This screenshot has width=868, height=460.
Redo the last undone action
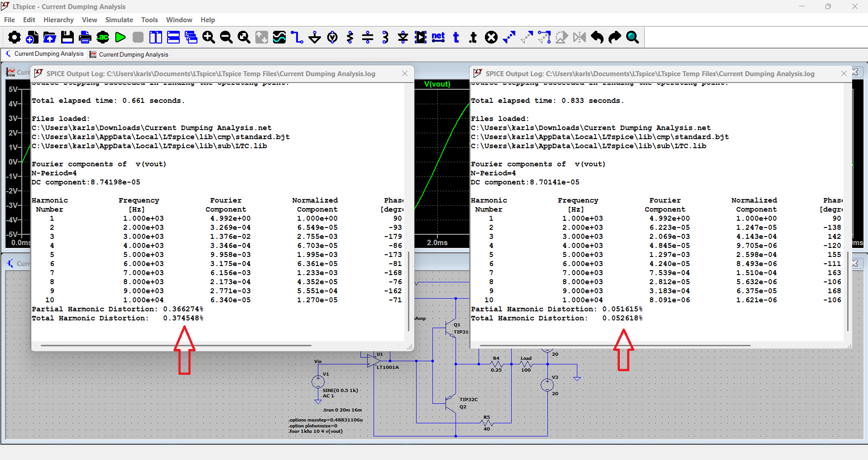click(615, 37)
